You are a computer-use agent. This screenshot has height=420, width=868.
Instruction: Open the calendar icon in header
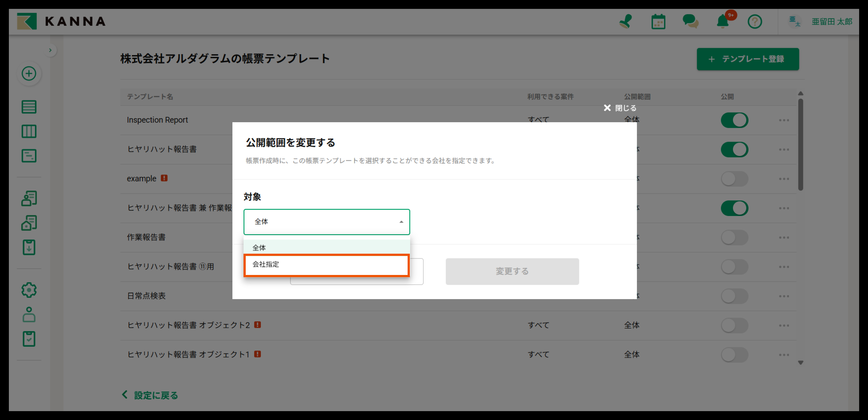coord(658,22)
